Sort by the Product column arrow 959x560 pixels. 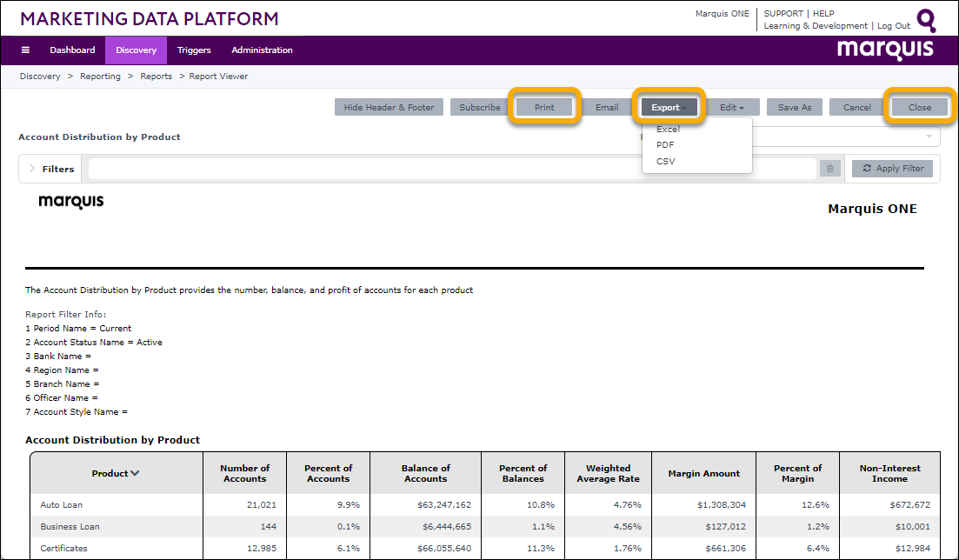135,473
